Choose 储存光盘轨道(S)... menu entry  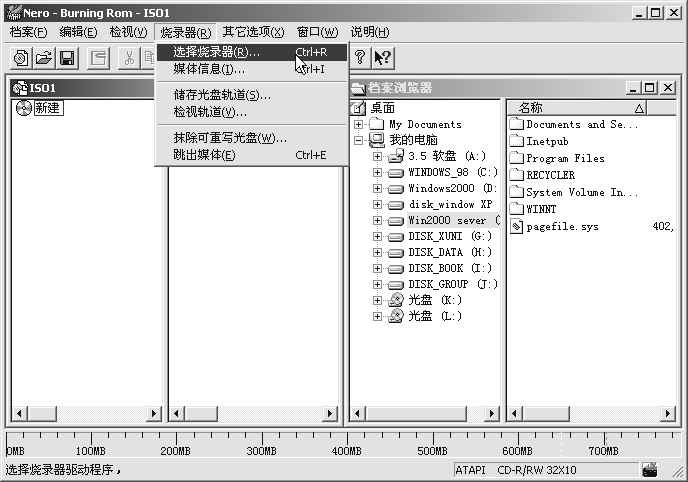click(252, 95)
